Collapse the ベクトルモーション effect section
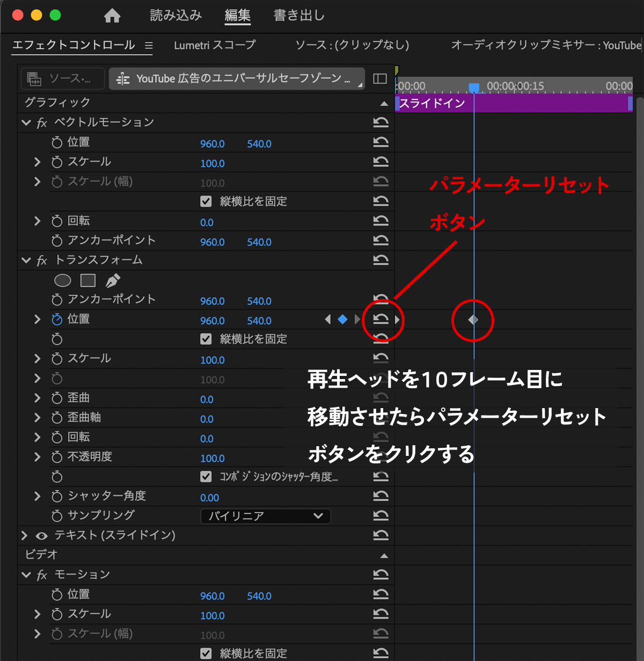The image size is (644, 661). click(x=26, y=122)
